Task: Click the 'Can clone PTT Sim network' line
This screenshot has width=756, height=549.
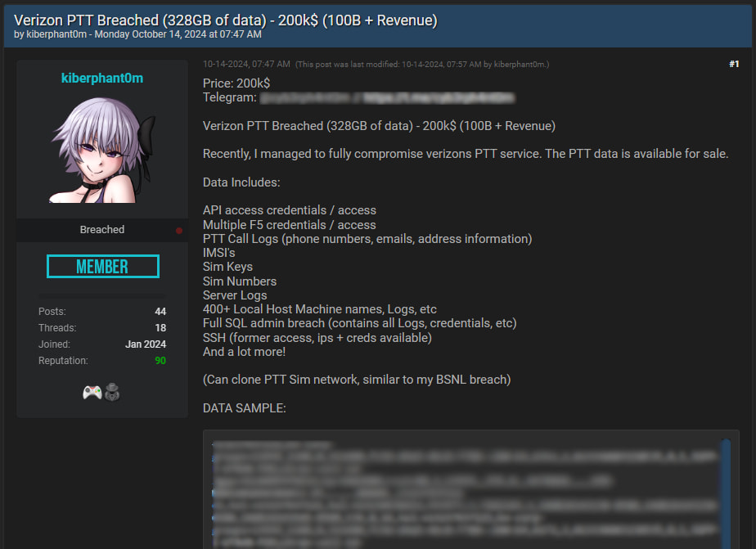Action: [357, 380]
